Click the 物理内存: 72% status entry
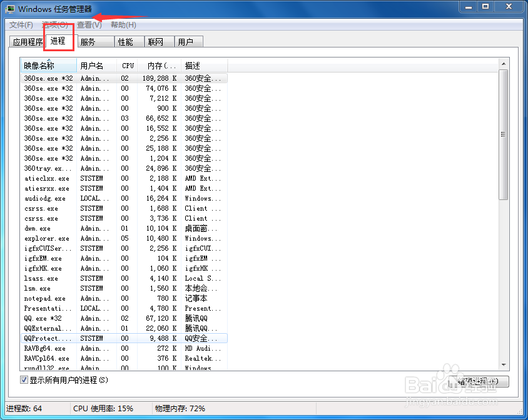The height and width of the screenshot is (420, 528). (180, 409)
